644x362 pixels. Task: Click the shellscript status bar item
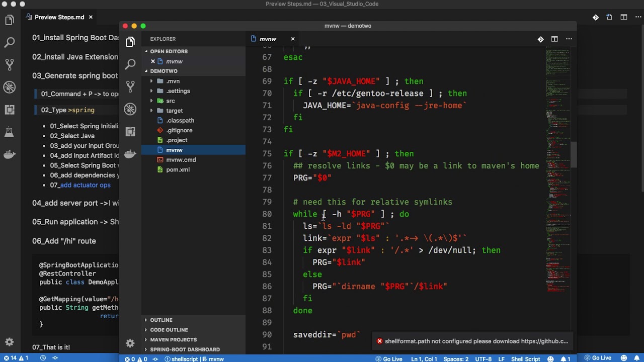click(x=181, y=359)
